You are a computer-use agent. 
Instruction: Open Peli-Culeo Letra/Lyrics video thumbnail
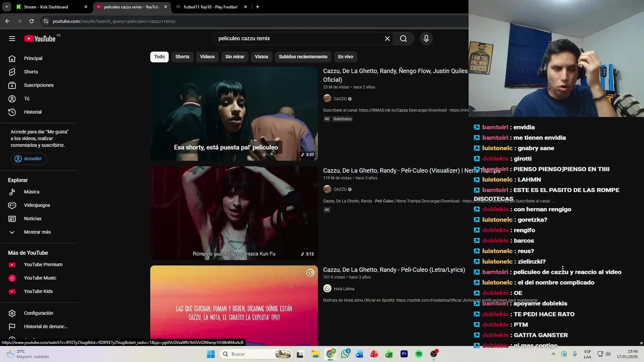coord(234,306)
